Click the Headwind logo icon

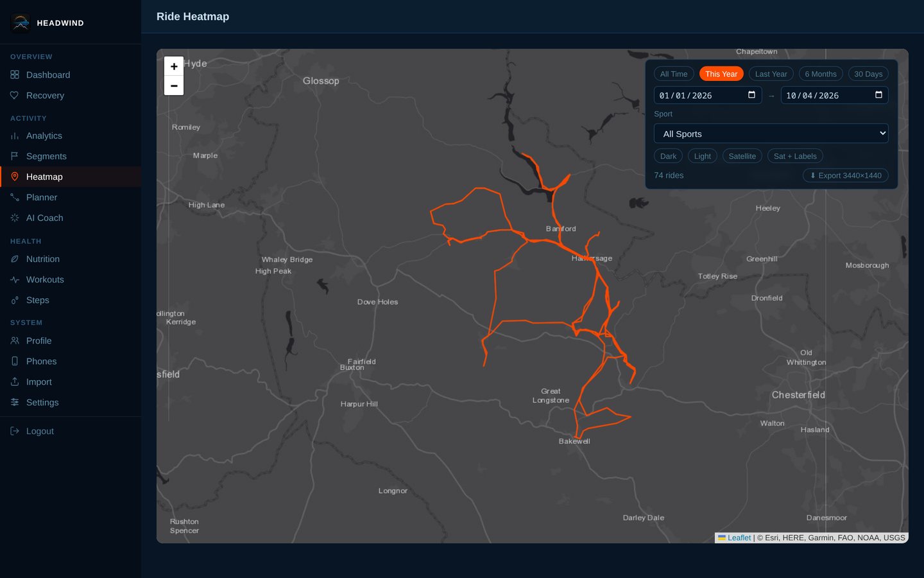pyautogui.click(x=21, y=22)
